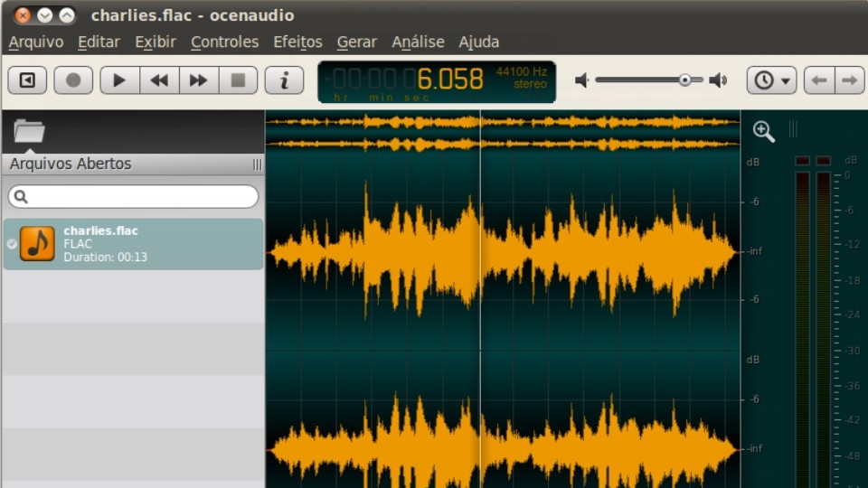The image size is (868, 488).
Task: Open the Arquivos Abertos panel options handle
Action: [257, 164]
